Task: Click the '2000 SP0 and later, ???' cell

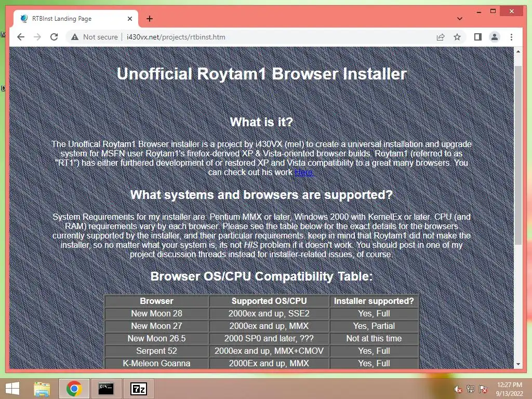Action: coord(269,339)
